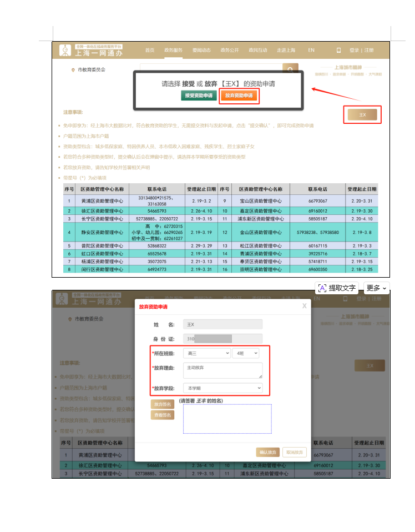Click the phone number 35072075
The width and height of the screenshot is (415, 532).
[x=157, y=262]
